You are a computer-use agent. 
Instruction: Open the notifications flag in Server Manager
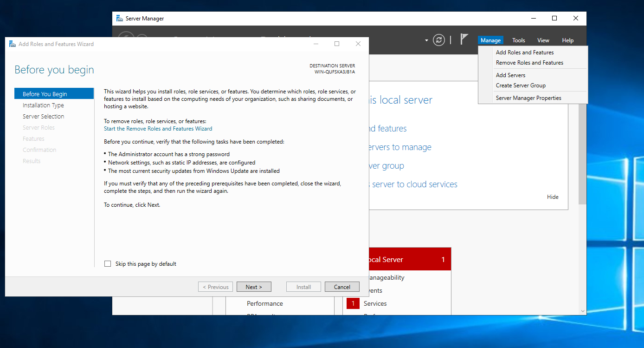click(x=464, y=39)
